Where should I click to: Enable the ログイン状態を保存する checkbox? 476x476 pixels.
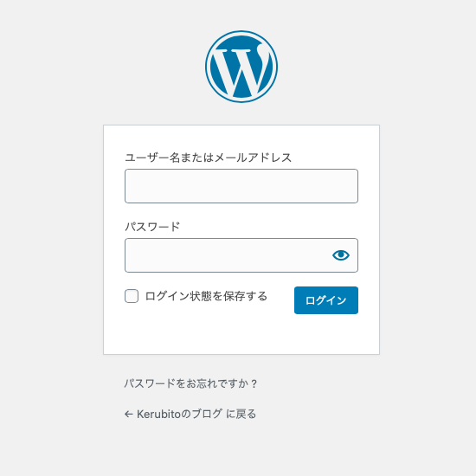pos(132,296)
